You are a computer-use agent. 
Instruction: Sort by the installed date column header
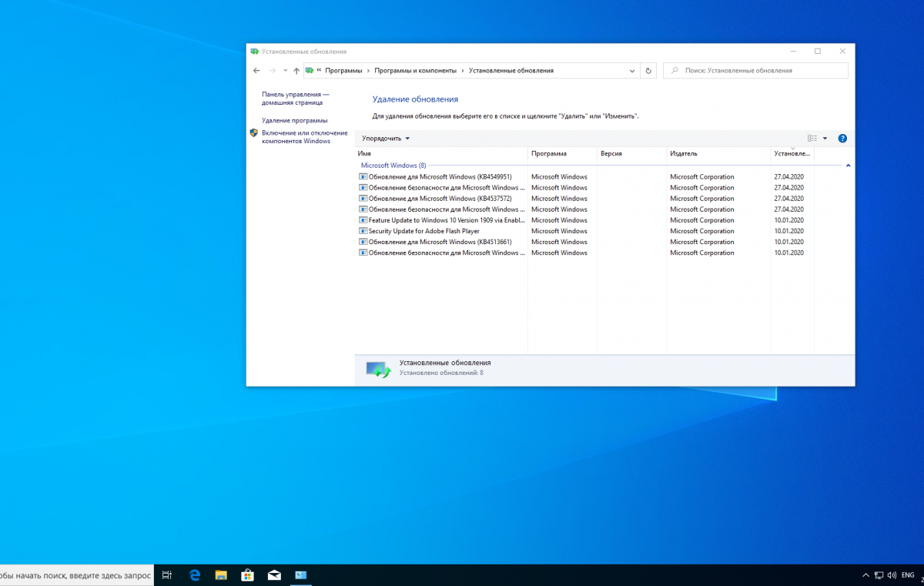coord(793,154)
